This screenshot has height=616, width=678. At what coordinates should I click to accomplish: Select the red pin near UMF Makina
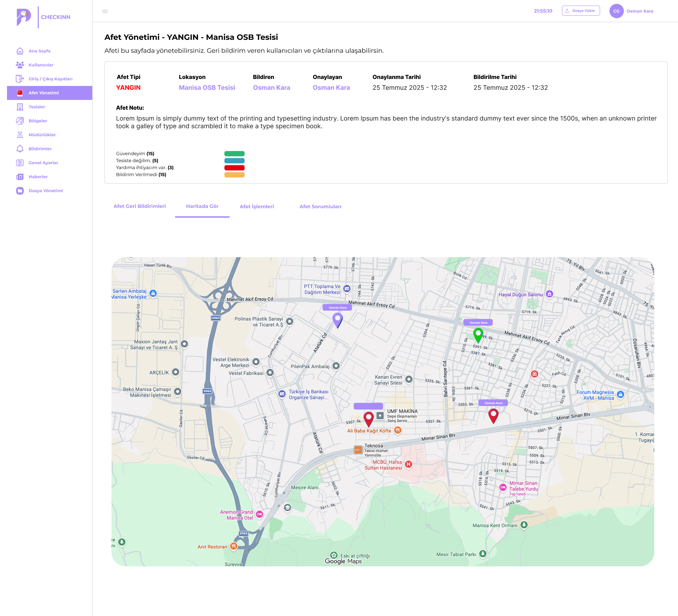(368, 419)
